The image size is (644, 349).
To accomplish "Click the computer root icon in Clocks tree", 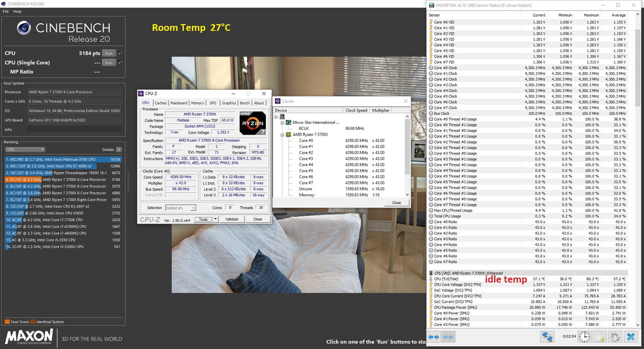I will [283, 116].
